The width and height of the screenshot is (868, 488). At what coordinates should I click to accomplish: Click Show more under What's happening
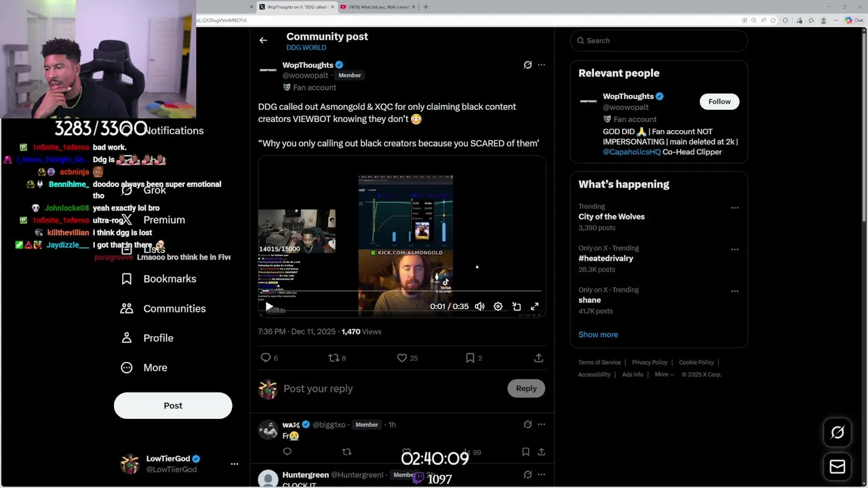pos(598,335)
